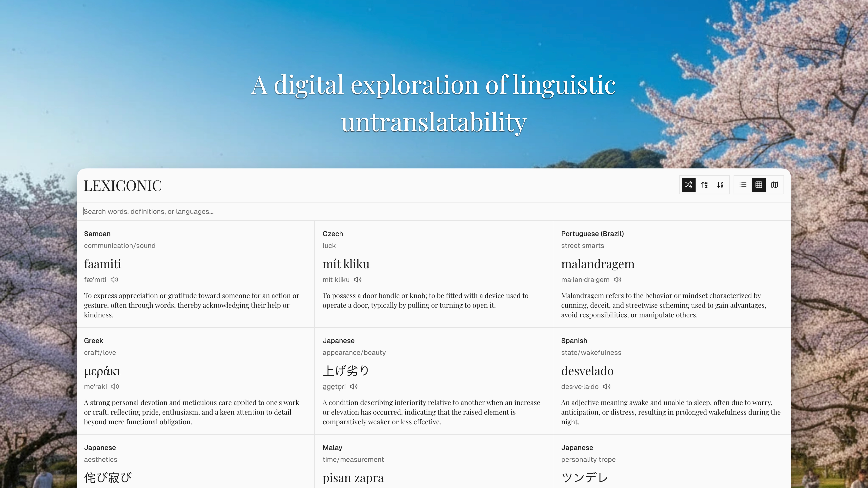
Task: Toggle shuffle mode off
Action: click(688, 185)
